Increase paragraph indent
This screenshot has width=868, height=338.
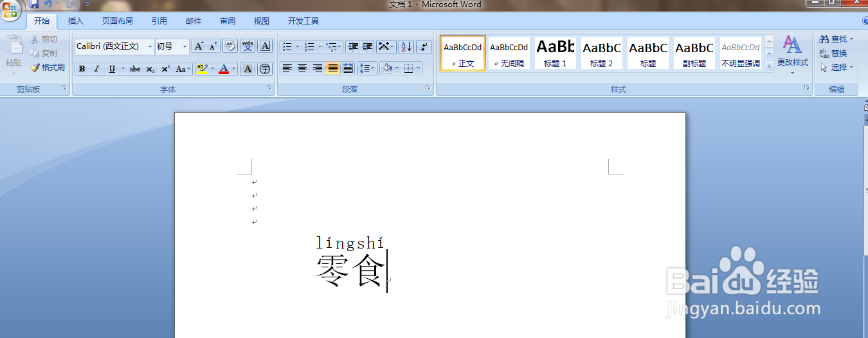(x=368, y=46)
